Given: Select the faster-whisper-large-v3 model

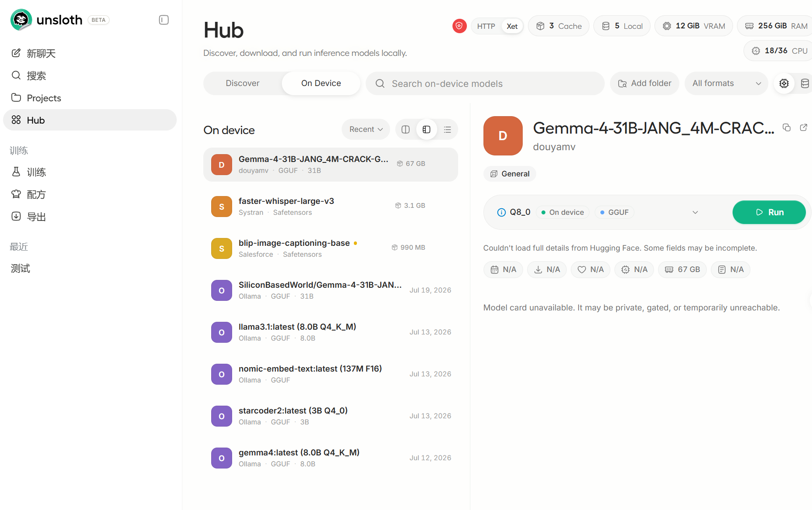Looking at the screenshot, I should 330,207.
